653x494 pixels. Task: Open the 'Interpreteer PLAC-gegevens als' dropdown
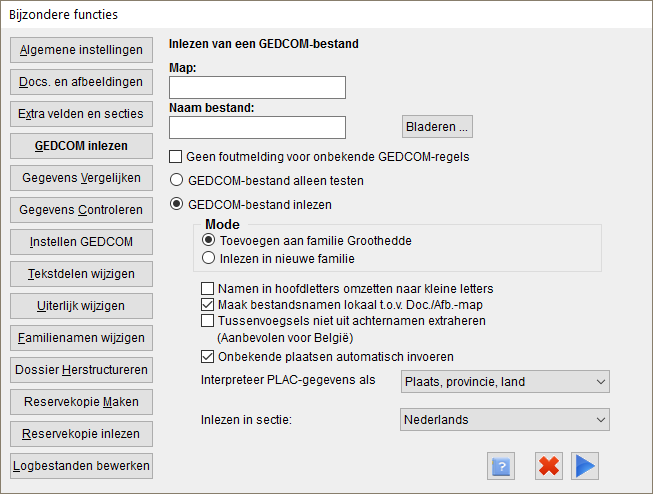pos(505,382)
